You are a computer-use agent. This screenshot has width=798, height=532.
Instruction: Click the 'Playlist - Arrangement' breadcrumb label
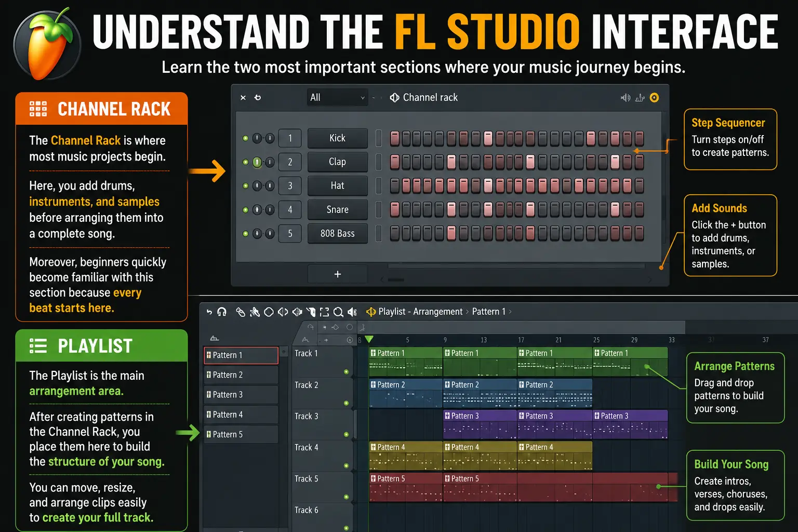pos(420,312)
